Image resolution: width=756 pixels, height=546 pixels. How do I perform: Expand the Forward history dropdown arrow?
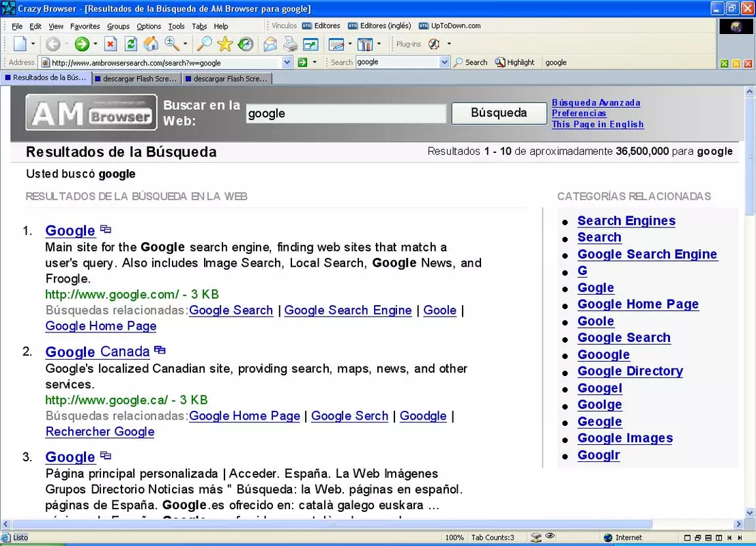95,44
